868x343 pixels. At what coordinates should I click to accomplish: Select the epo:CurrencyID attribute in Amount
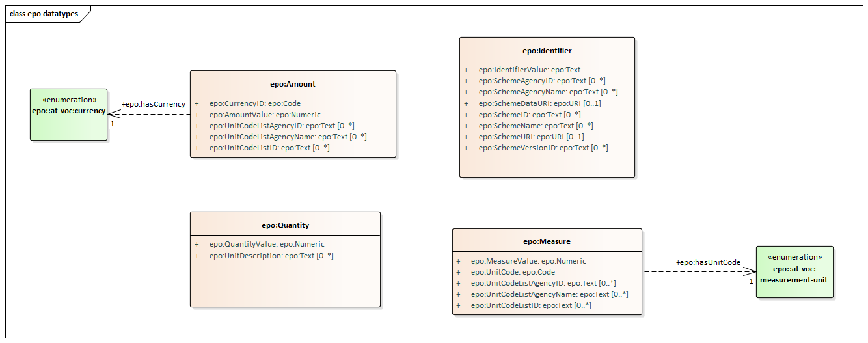coord(255,103)
